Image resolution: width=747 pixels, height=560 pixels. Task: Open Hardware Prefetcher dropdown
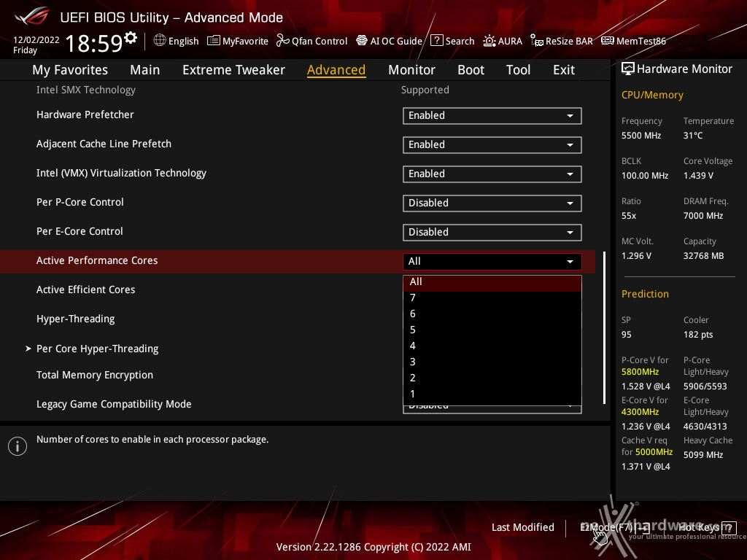pos(492,116)
